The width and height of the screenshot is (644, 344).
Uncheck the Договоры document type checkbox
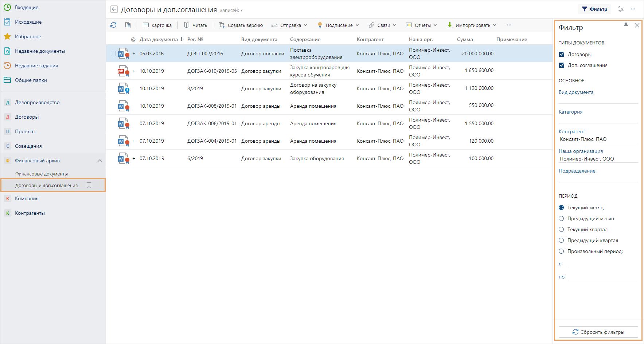(x=562, y=54)
